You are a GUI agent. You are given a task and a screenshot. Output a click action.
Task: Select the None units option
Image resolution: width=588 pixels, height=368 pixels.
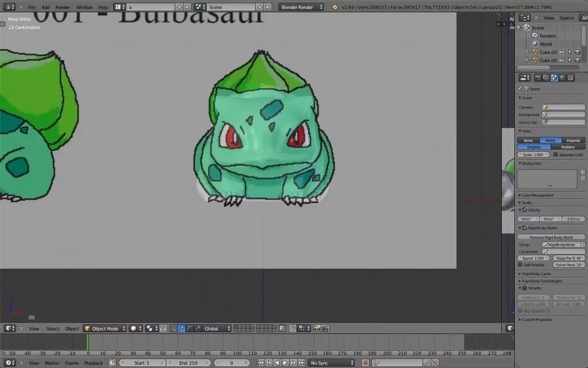528,140
